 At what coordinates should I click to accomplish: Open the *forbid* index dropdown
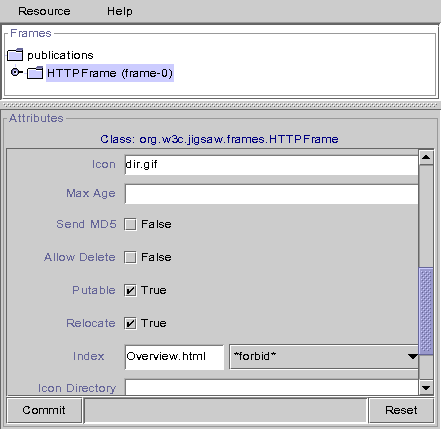(324, 357)
